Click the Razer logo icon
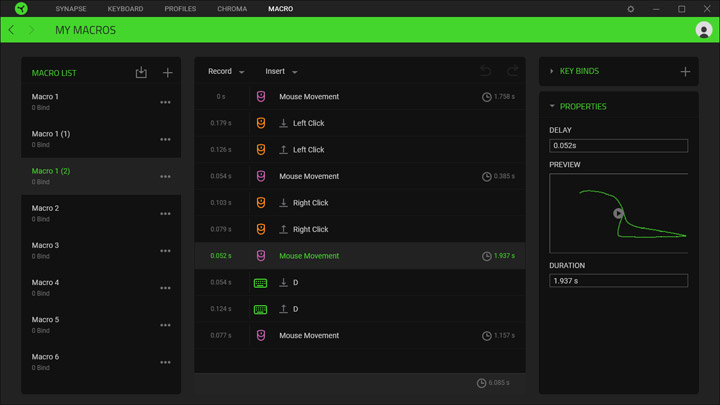This screenshot has height=405, width=720. 21,8
